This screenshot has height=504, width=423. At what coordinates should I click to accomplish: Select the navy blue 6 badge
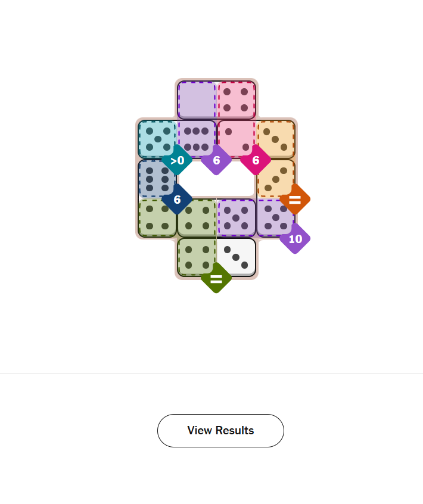(177, 200)
